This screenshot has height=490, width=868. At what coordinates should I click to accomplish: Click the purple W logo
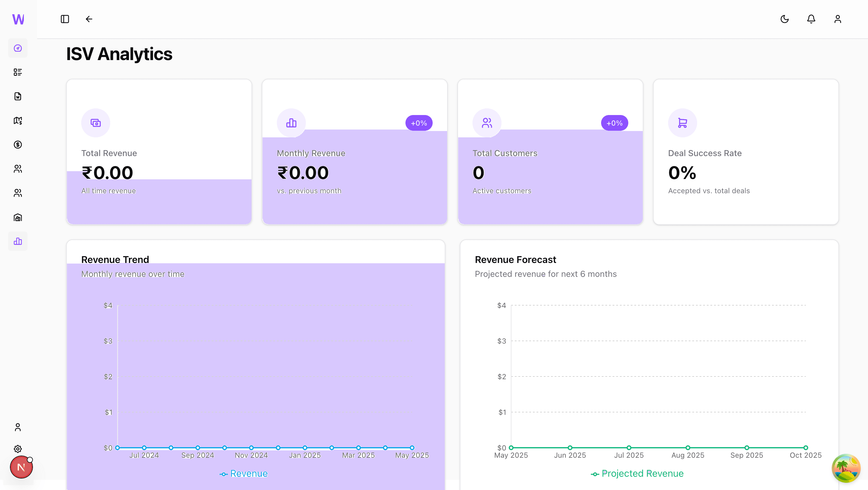18,19
